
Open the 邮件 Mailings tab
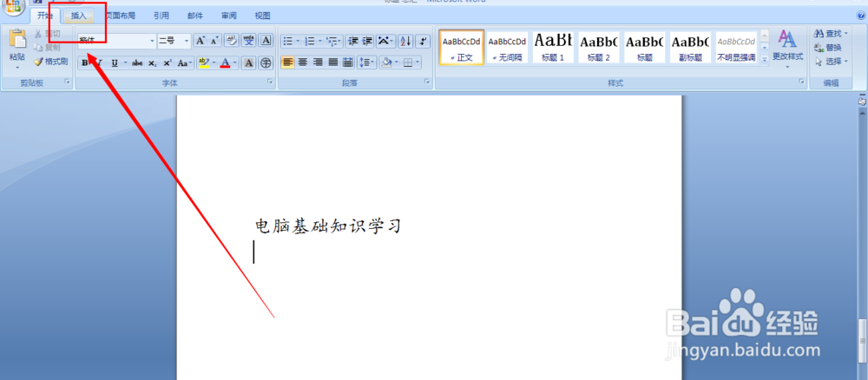194,16
